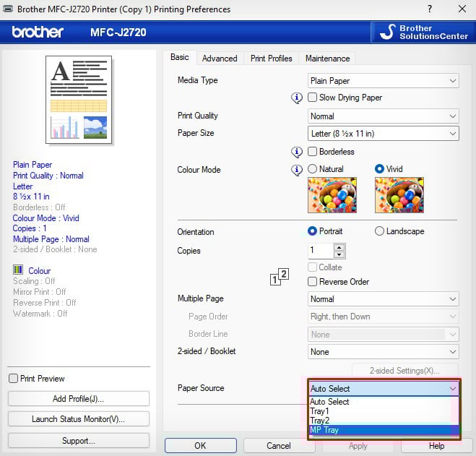Click the 'Colour Mode : Vivid' summary text
This screenshot has height=456, width=476.
pyautogui.click(x=46, y=218)
